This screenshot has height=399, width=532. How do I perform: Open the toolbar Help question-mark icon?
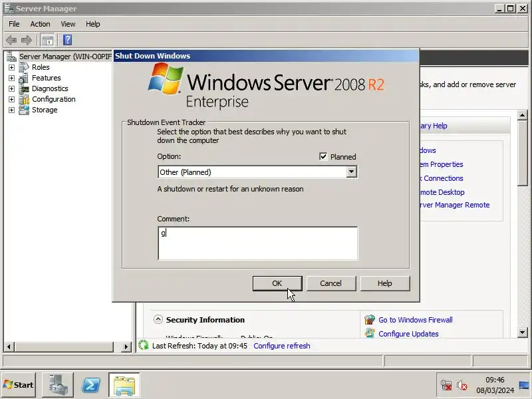(x=68, y=40)
